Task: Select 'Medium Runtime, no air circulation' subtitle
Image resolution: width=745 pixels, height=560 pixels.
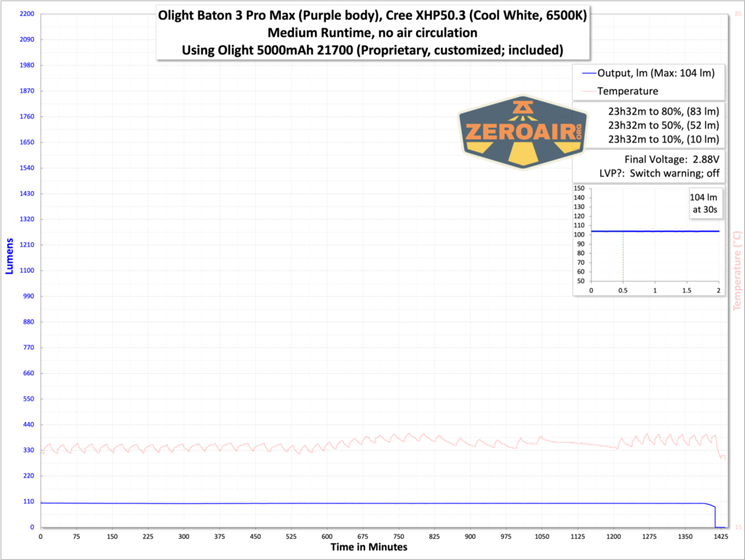Action: 372,33
